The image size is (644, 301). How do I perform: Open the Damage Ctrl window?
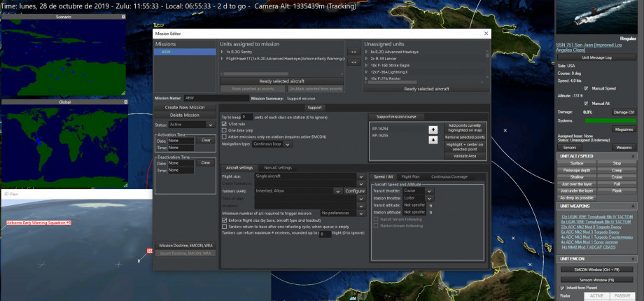(624, 112)
